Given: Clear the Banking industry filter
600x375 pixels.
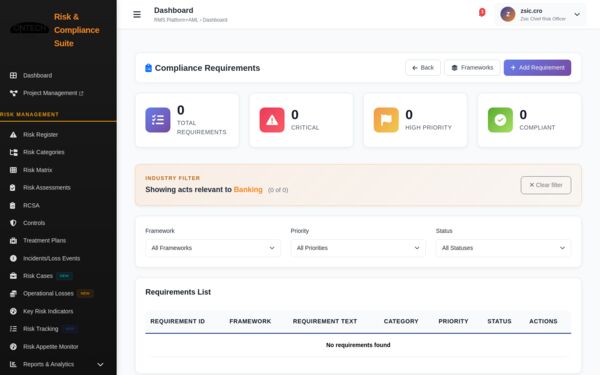Looking at the screenshot, I should click(546, 185).
